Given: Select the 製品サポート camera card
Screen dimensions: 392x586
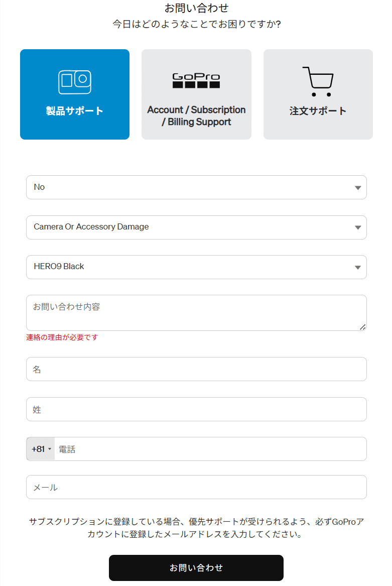Looking at the screenshot, I should [75, 94].
